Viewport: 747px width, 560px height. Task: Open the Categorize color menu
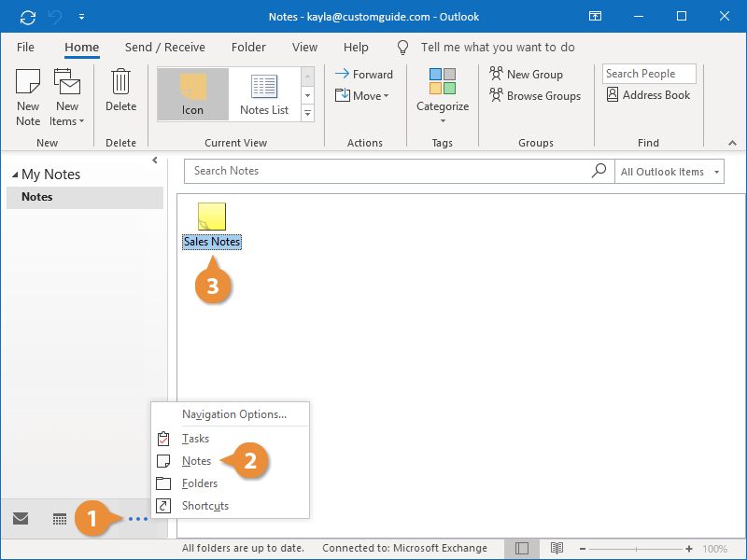(x=443, y=95)
